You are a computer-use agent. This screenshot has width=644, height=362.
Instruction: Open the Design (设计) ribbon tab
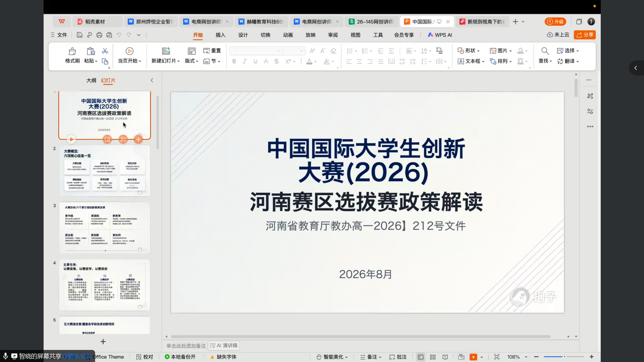click(x=243, y=35)
